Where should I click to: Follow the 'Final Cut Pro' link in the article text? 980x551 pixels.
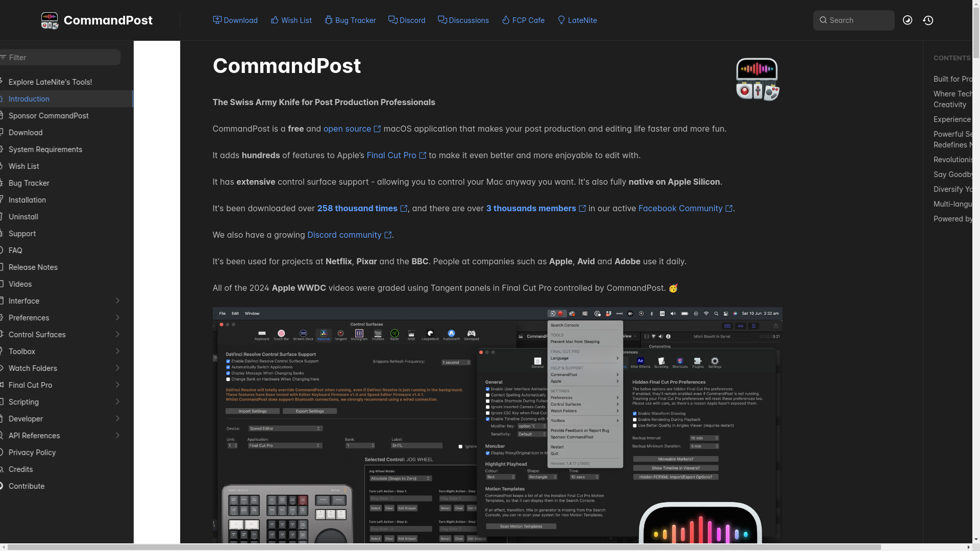point(396,155)
